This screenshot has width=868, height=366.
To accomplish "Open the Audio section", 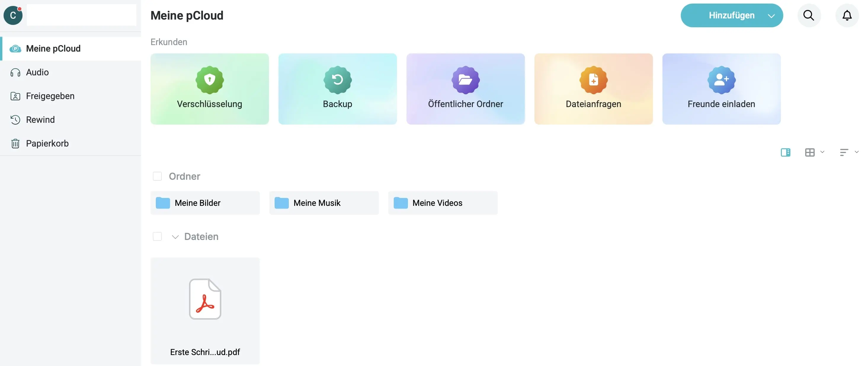I will tap(71, 72).
